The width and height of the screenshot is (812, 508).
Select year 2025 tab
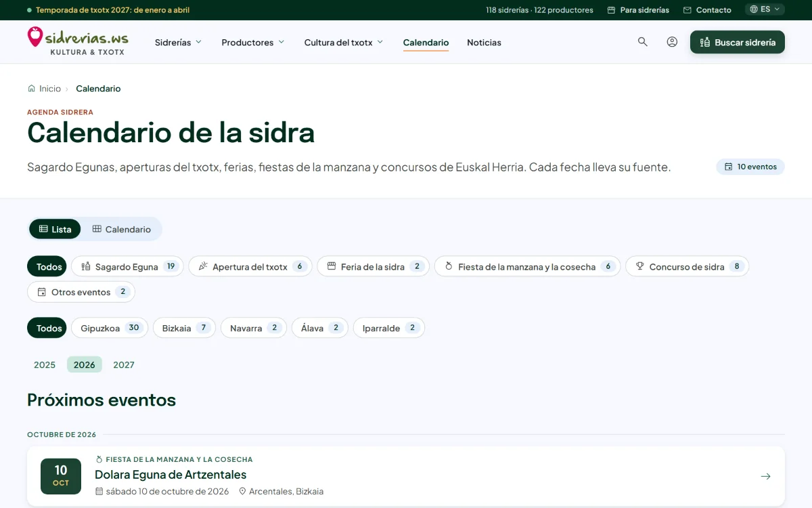pos(45,364)
